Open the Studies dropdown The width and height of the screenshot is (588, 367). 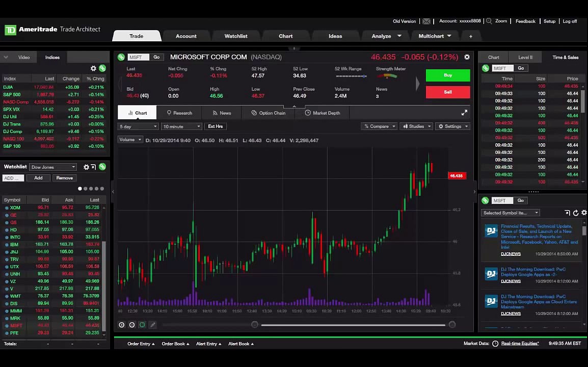click(416, 126)
